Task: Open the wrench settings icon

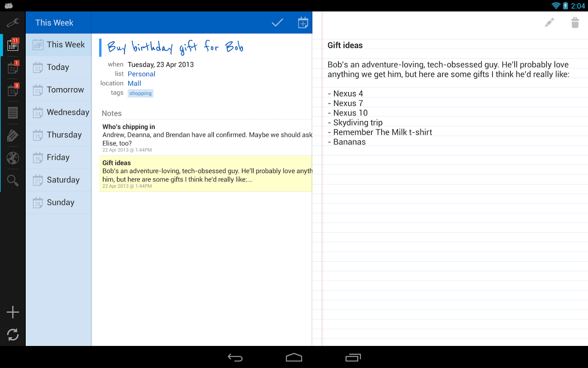Action: coord(13,23)
